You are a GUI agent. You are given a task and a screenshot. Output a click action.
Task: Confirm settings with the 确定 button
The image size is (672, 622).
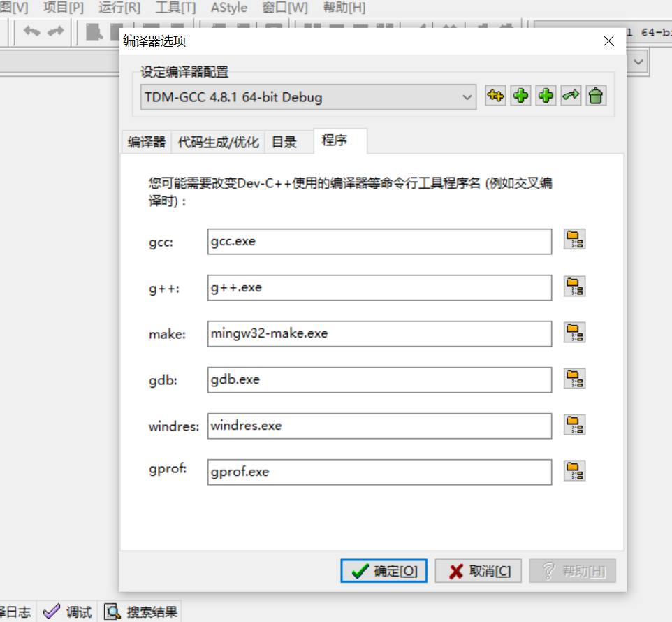click(x=383, y=570)
